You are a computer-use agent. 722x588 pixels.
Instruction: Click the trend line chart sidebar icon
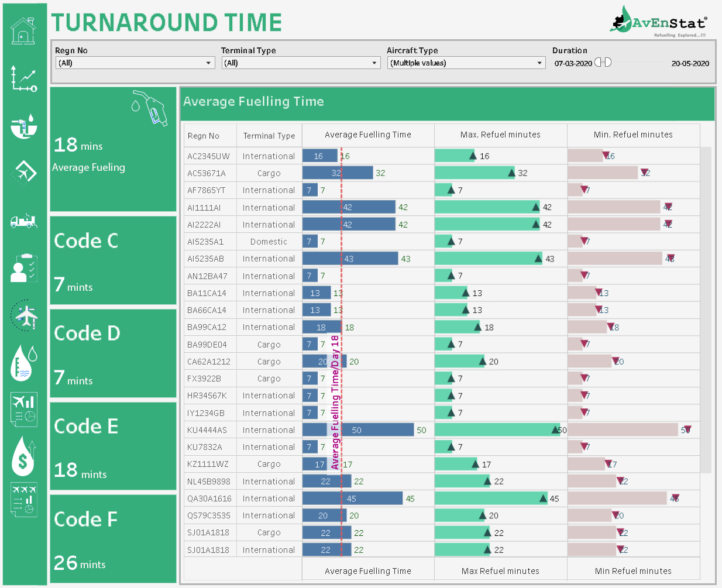pyautogui.click(x=23, y=79)
